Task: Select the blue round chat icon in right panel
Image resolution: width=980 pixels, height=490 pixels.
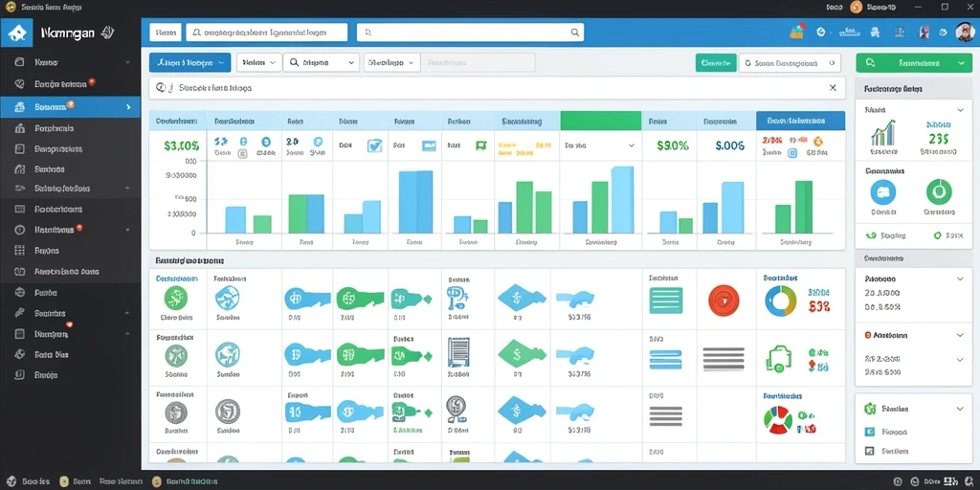Action: tap(882, 191)
